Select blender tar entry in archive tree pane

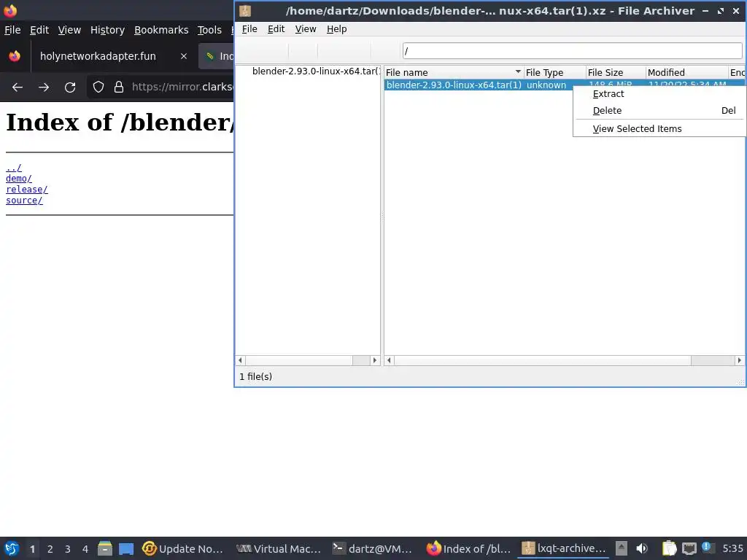315,71
